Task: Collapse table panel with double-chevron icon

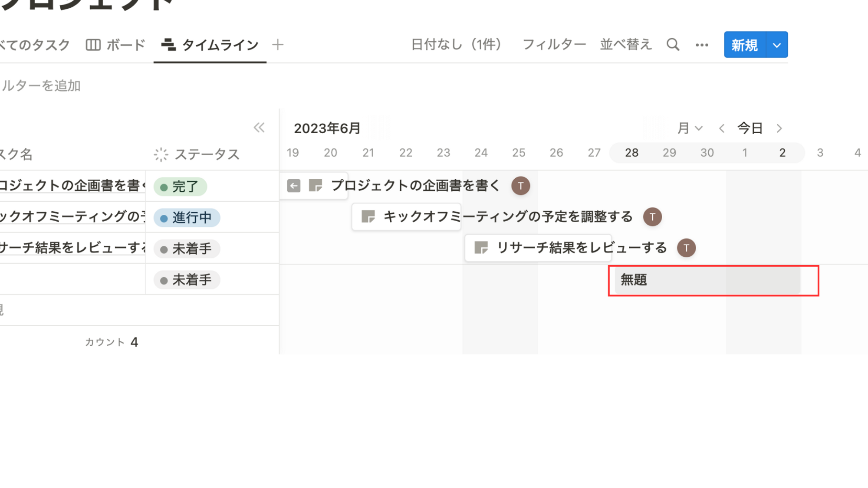Action: point(259,128)
